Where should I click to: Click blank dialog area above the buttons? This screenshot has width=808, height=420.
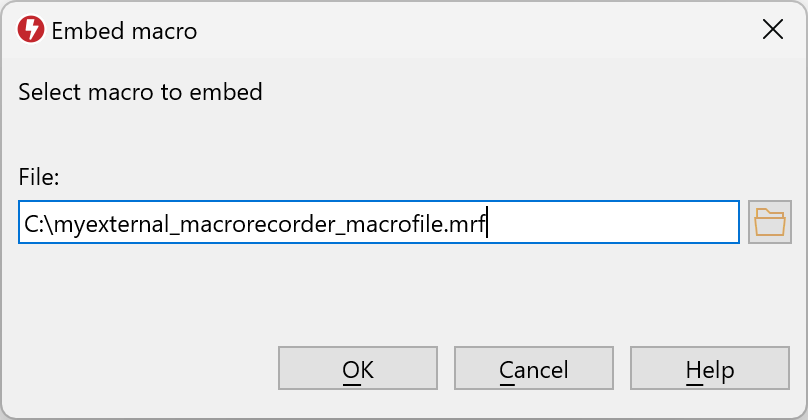pos(400,295)
